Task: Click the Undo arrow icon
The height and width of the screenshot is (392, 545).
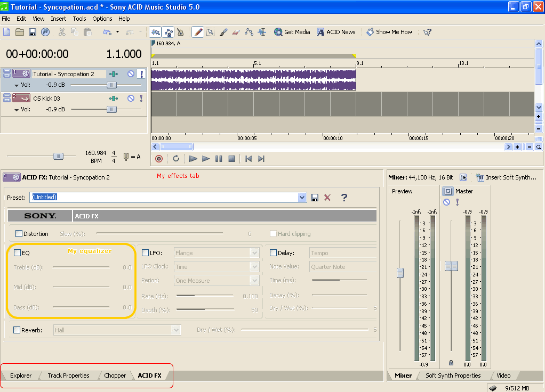Action: point(107,32)
